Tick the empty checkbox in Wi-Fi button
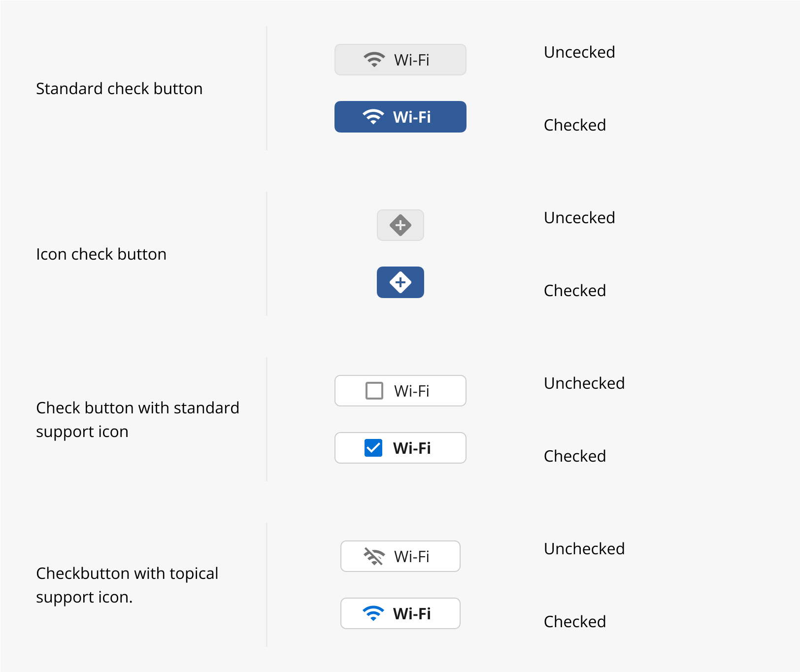This screenshot has height=672, width=800. [x=374, y=391]
